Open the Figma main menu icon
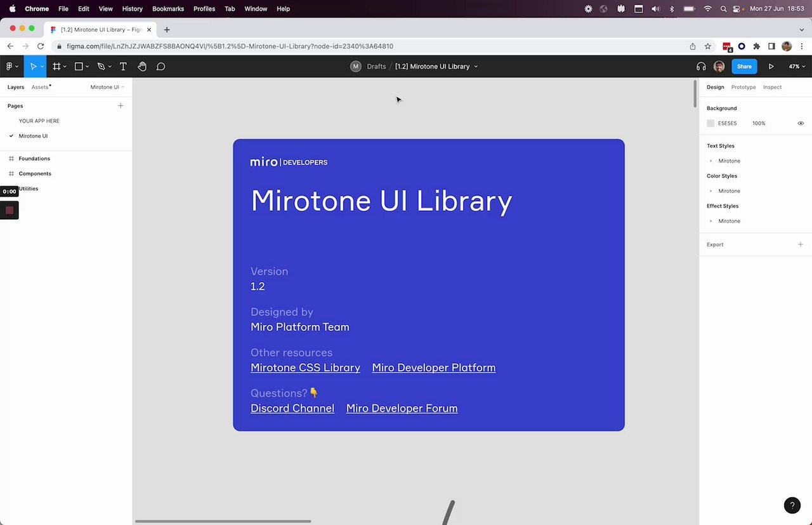812x525 pixels. click(x=10, y=66)
